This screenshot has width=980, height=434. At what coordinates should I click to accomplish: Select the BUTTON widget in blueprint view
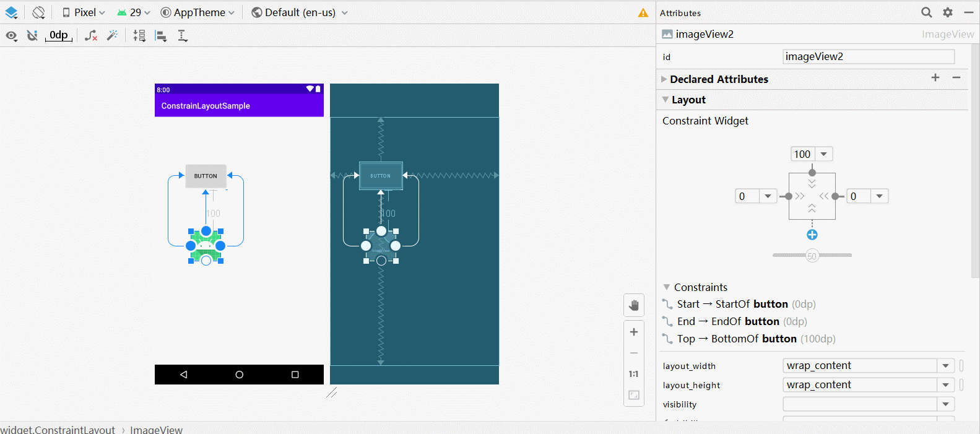[x=381, y=176]
